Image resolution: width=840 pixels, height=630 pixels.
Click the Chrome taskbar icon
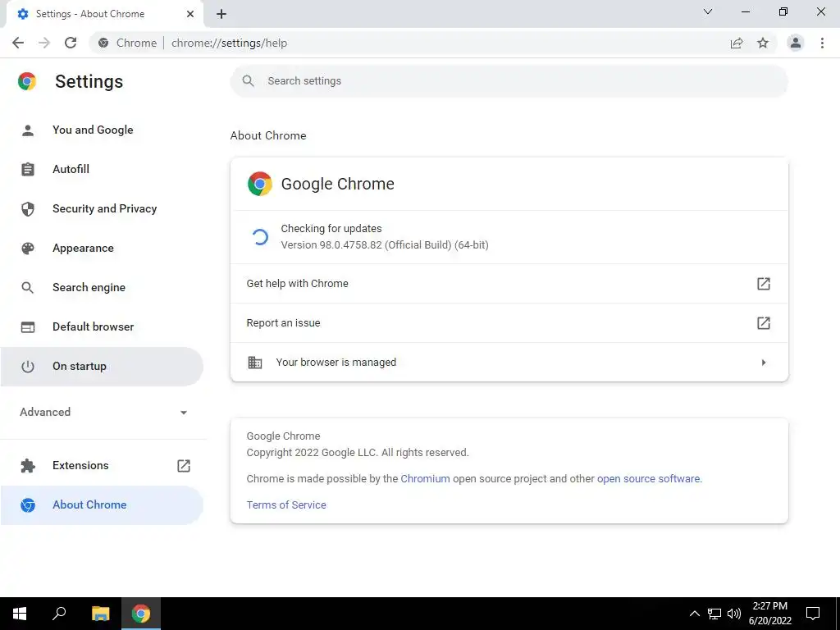(141, 614)
